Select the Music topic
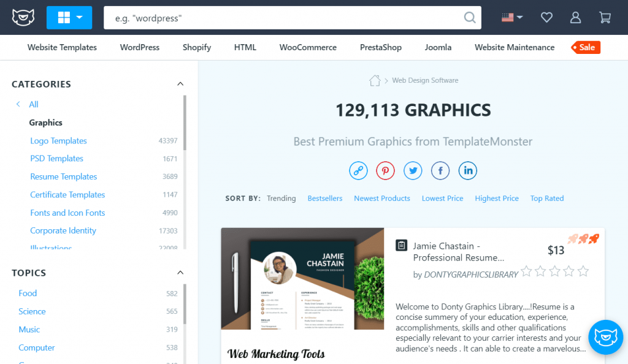Image resolution: width=628 pixels, height=364 pixels. point(29,330)
